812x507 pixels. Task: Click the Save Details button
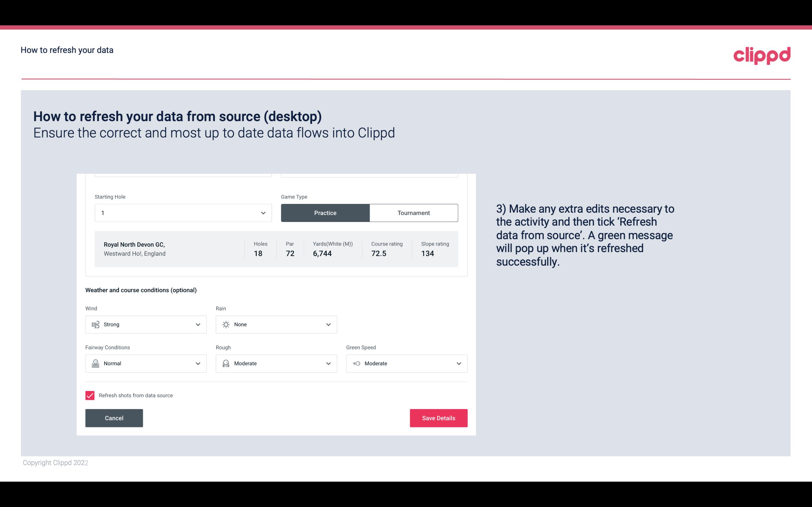(x=438, y=418)
